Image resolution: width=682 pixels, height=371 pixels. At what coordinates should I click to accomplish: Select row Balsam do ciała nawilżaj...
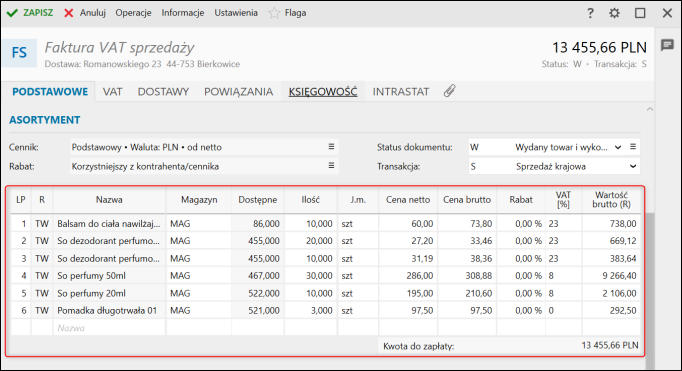(x=325, y=224)
